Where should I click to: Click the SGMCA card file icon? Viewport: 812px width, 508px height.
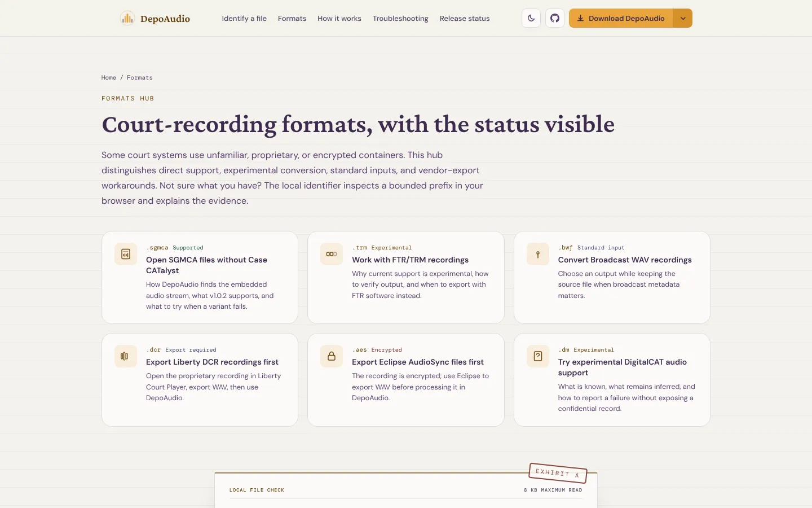pos(126,254)
